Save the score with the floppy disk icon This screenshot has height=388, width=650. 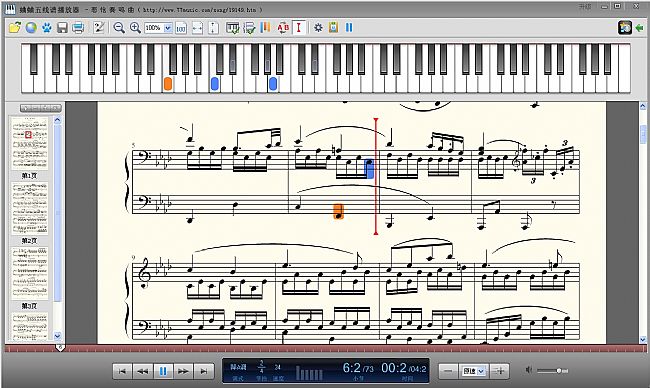62,28
